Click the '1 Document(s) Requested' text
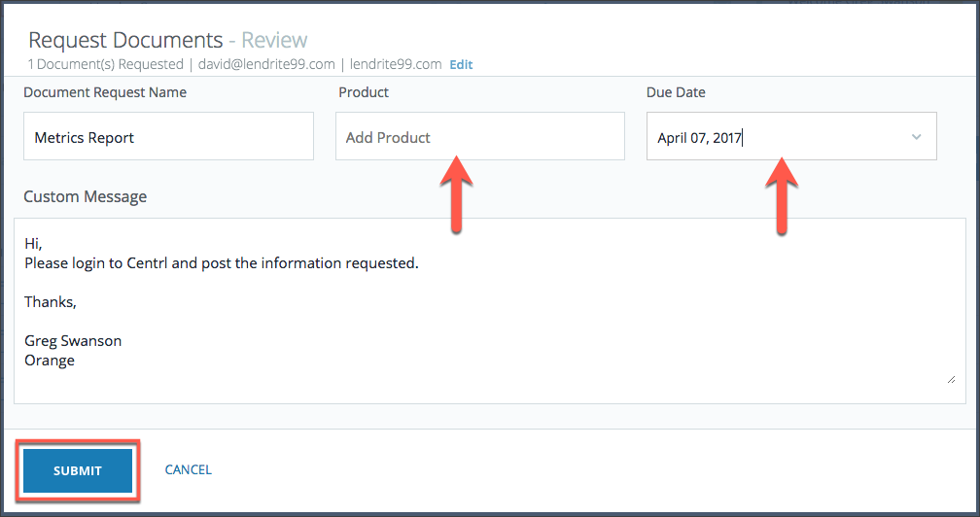Screen dimensions: 980x517 (106, 64)
